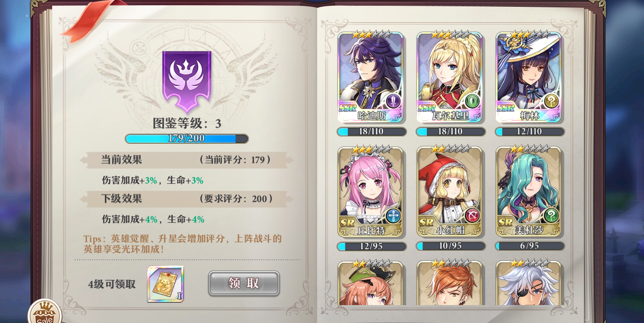Click the 179/200 codex progress bar
The width and height of the screenshot is (644, 323).
coord(187,139)
